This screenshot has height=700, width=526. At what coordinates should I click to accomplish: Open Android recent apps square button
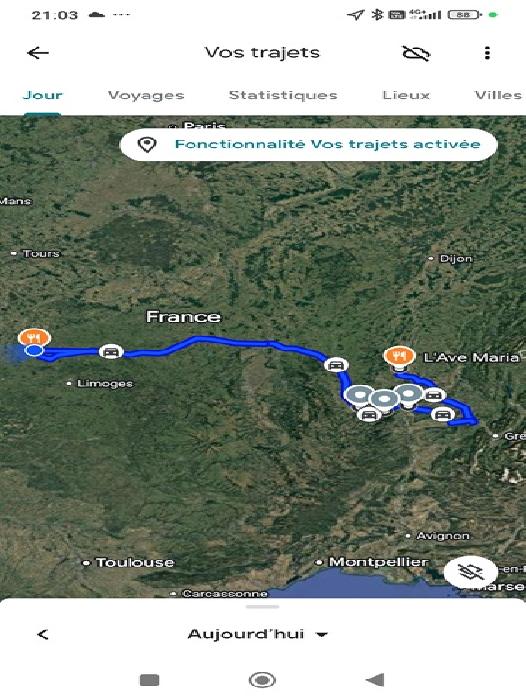point(150,680)
